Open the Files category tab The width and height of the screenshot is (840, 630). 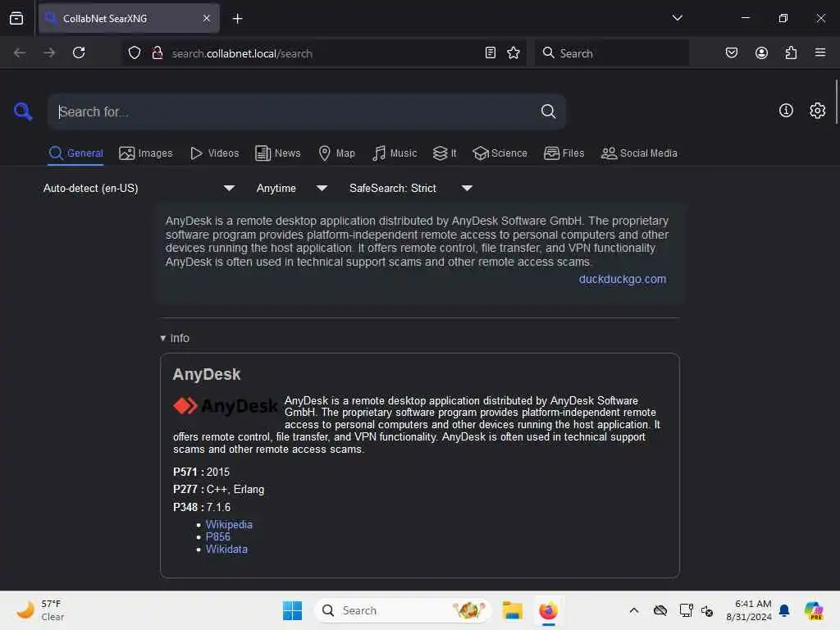pos(564,153)
